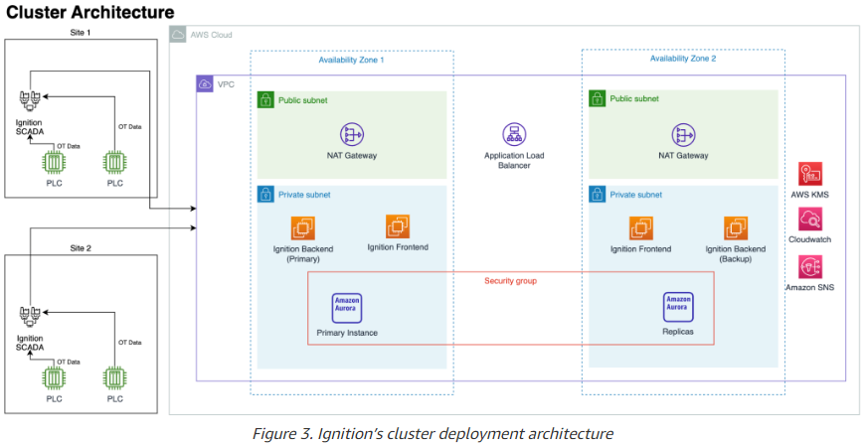Click the NAT Gateway label in Zone 1
Image resolution: width=868 pixels, height=445 pixels.
(x=352, y=156)
